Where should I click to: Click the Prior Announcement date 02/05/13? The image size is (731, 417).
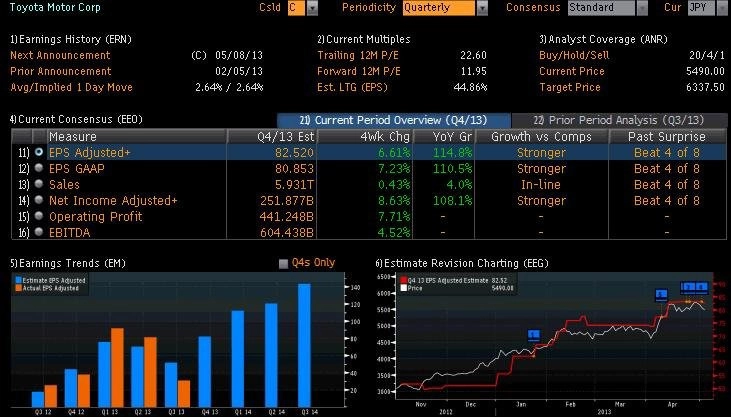tap(239, 71)
